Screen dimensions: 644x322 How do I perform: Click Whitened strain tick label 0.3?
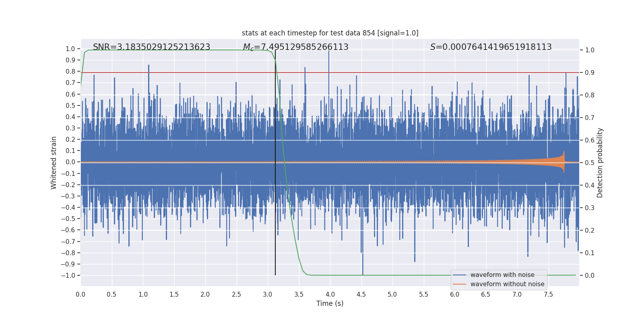[x=70, y=128]
